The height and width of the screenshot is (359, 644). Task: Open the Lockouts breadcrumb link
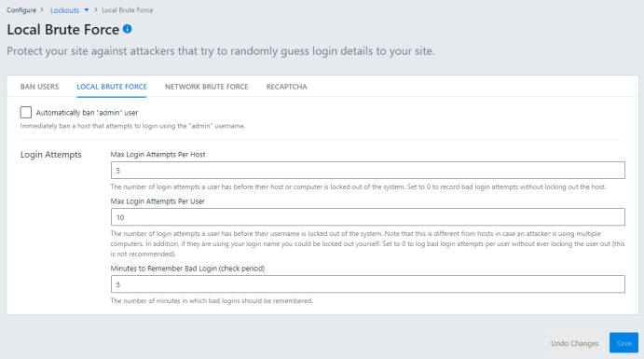pyautogui.click(x=64, y=10)
